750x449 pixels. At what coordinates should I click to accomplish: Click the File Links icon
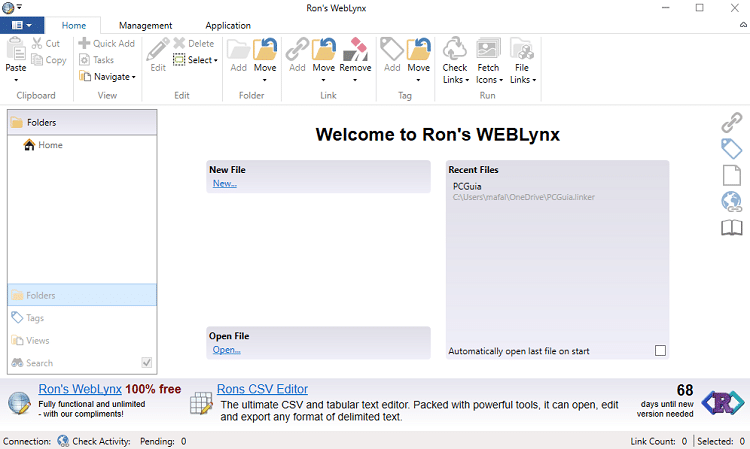pyautogui.click(x=521, y=49)
